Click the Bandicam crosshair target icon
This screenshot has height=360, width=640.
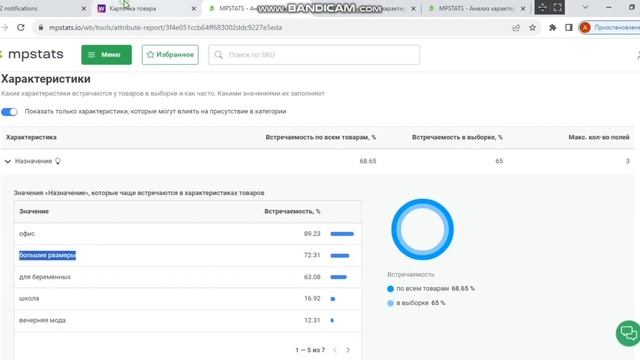542,7
